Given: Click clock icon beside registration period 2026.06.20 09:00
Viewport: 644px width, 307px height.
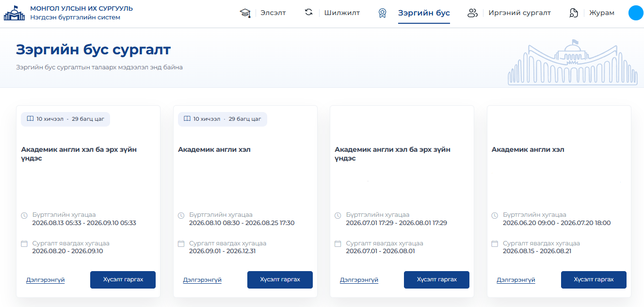Looking at the screenshot, I should [495, 215].
